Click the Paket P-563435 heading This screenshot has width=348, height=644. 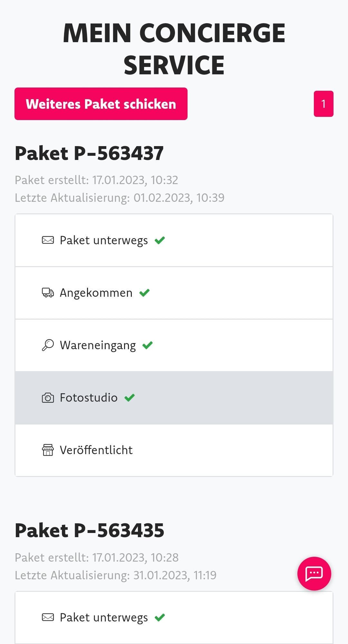pyautogui.click(x=90, y=530)
